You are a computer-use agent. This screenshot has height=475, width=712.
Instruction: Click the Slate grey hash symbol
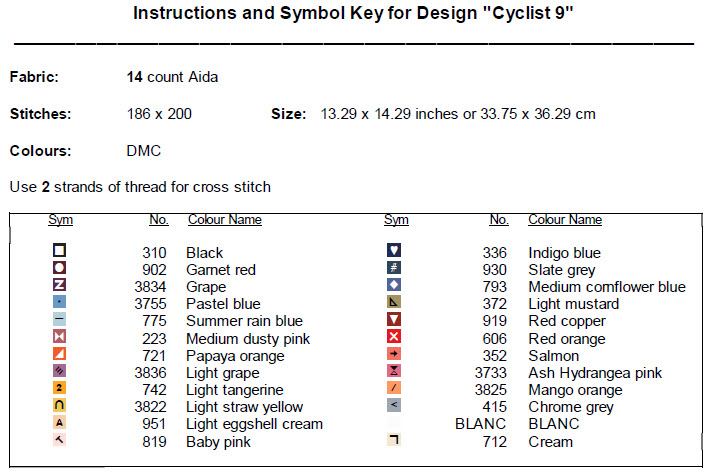[394, 269]
